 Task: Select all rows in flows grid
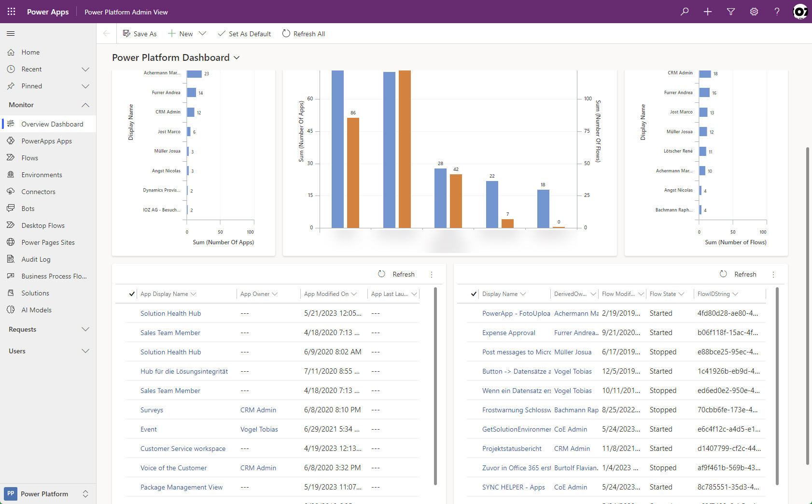474,294
